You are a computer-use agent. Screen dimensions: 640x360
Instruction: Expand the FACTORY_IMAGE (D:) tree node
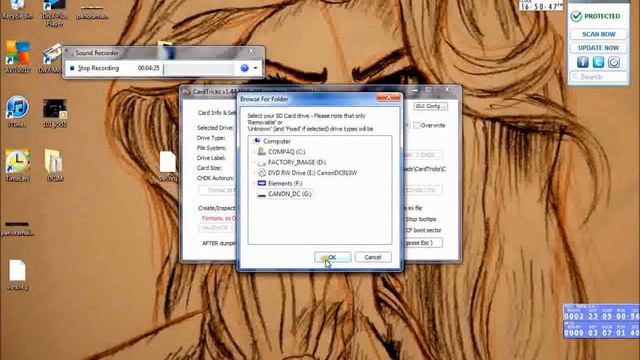[253, 162]
